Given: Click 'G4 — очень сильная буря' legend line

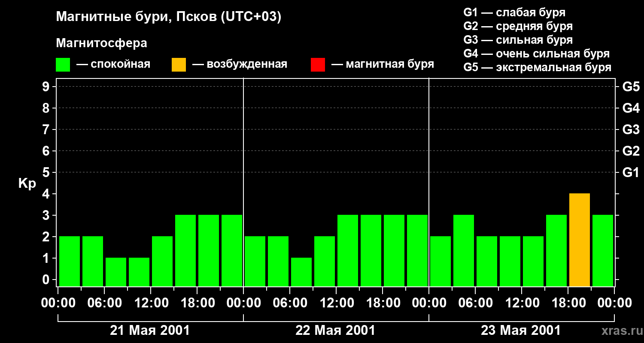Looking at the screenshot, I should (537, 54).
